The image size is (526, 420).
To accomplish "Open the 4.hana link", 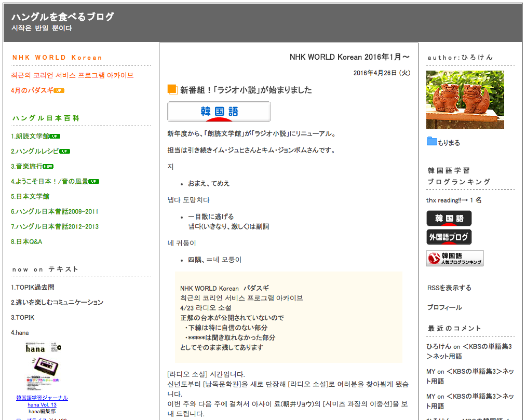I will click(x=20, y=333).
